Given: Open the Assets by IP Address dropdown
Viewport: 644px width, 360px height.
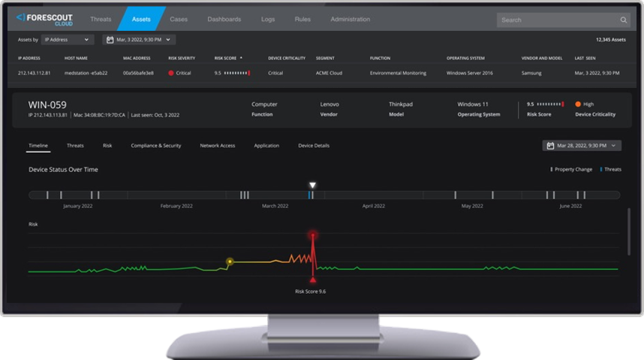Looking at the screenshot, I should [68, 40].
